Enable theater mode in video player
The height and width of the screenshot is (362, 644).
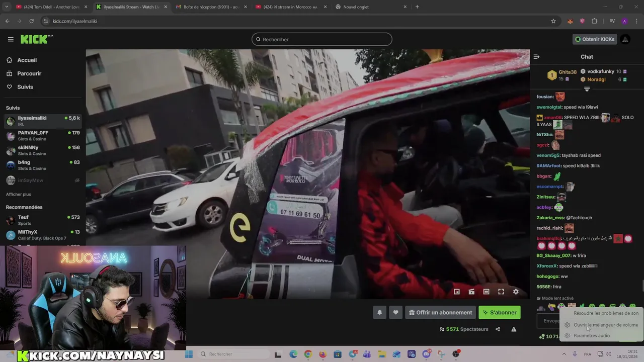(x=486, y=292)
